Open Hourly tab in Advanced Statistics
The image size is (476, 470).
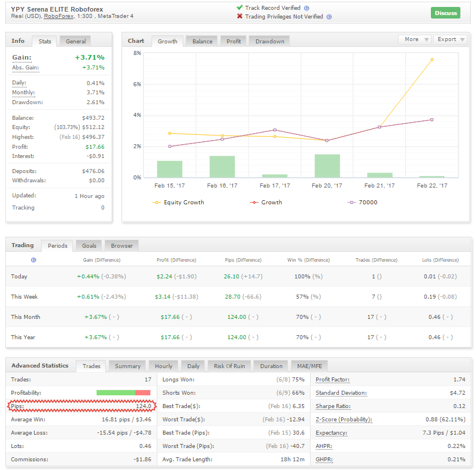coord(163,366)
